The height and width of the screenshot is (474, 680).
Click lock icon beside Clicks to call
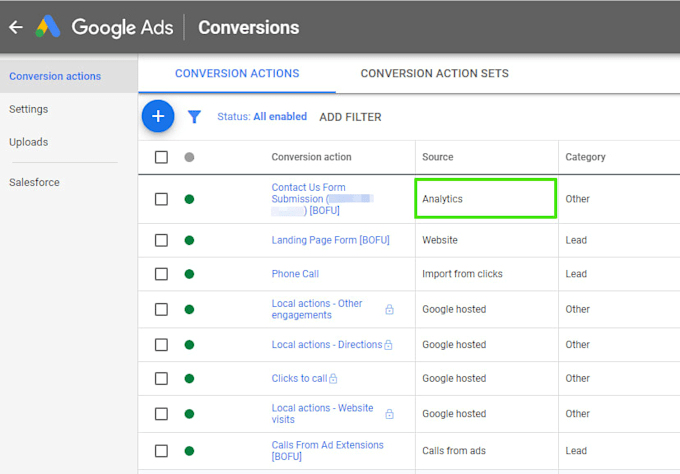coord(333,379)
